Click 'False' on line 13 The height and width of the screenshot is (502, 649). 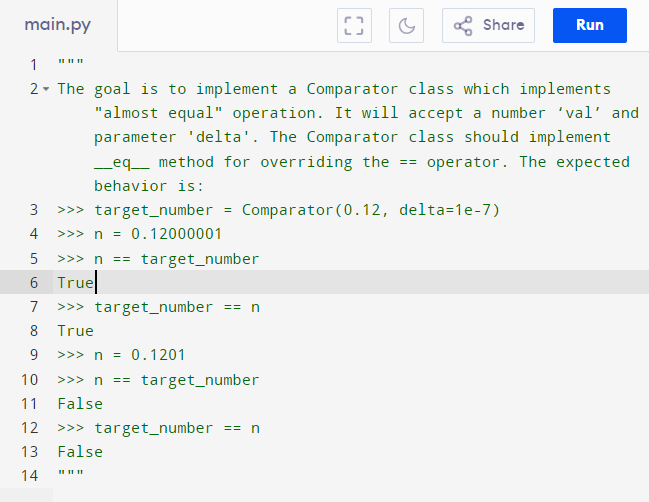[80, 452]
